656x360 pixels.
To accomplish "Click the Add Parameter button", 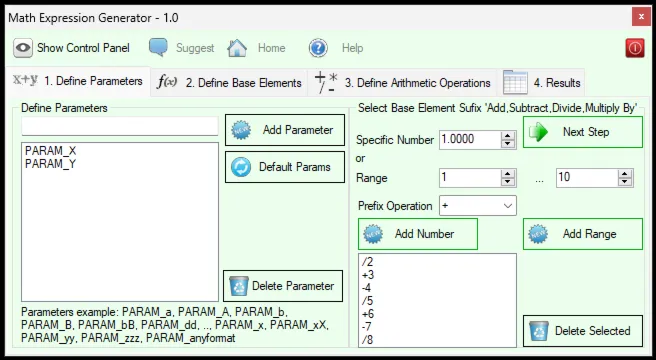I will (285, 130).
